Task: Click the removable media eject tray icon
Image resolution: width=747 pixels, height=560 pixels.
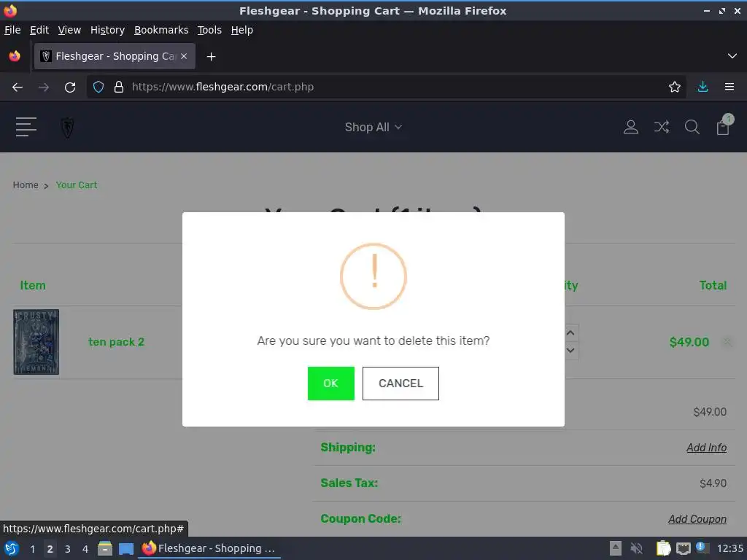Action: coord(616,548)
